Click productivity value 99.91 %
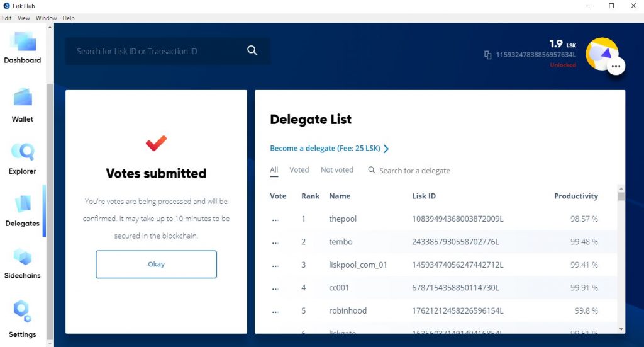 point(584,288)
